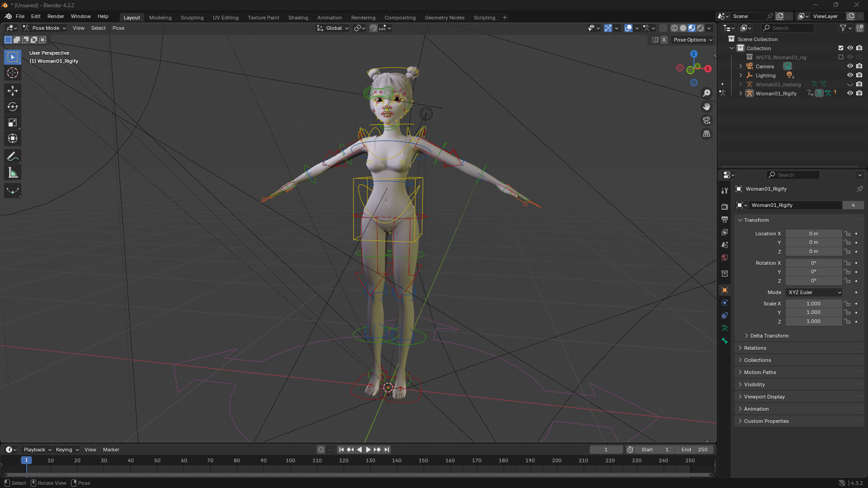Activate the Scale tool
This screenshot has width=868, height=488.
click(12, 122)
